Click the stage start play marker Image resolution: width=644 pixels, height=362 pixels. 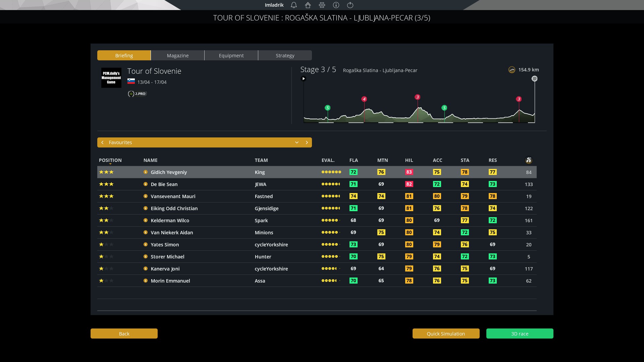(304, 79)
